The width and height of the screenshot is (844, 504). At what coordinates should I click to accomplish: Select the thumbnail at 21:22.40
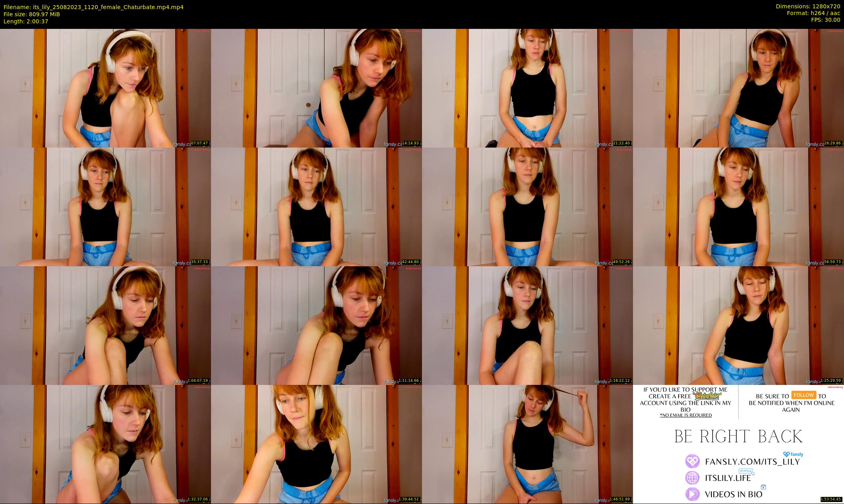(x=527, y=88)
